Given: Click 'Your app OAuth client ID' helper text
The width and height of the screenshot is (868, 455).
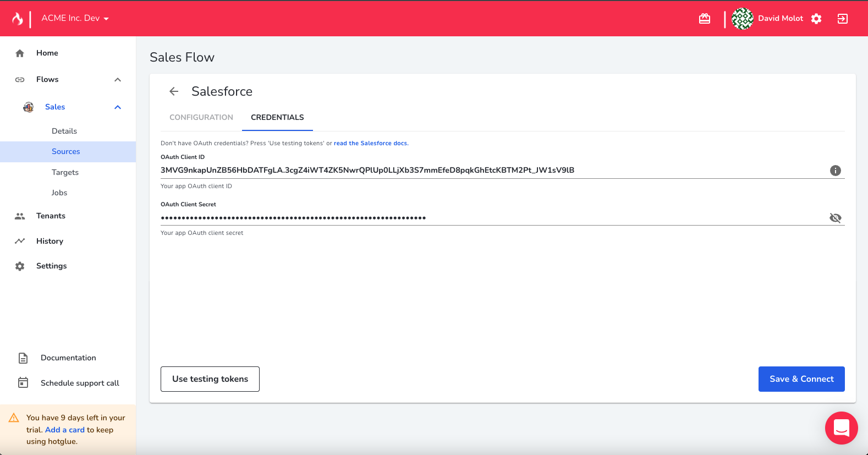Looking at the screenshot, I should pyautogui.click(x=196, y=186).
